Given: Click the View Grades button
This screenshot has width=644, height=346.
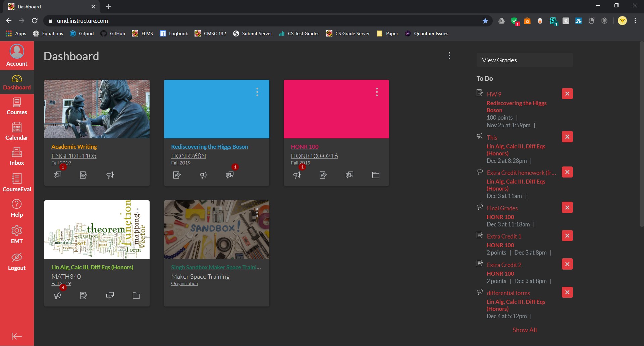Looking at the screenshot, I should tap(524, 60).
